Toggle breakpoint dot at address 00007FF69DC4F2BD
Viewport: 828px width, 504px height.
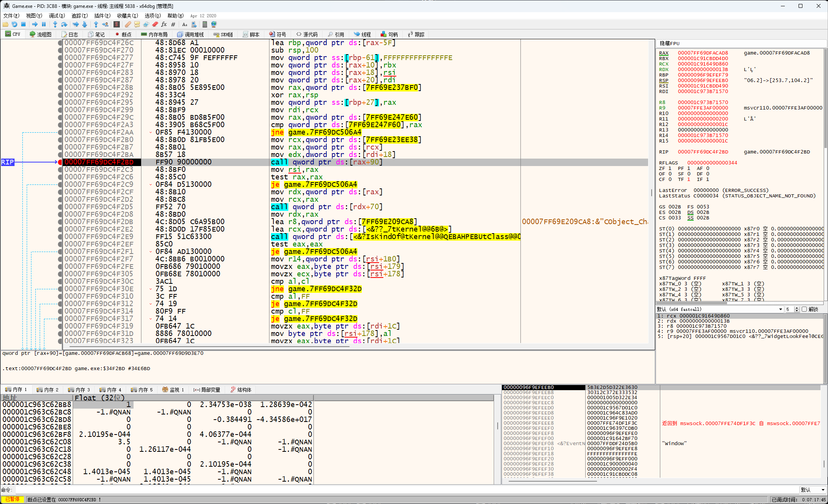(x=60, y=162)
